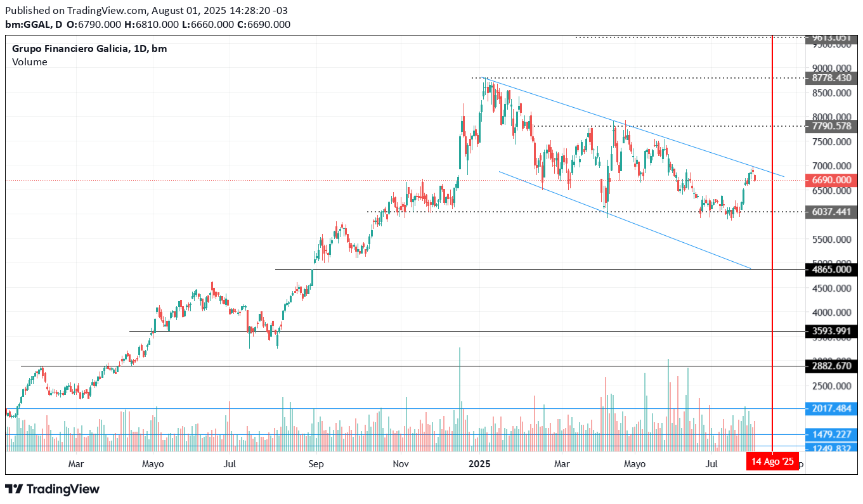Select the blue 1479.227 volume label

tap(831, 435)
